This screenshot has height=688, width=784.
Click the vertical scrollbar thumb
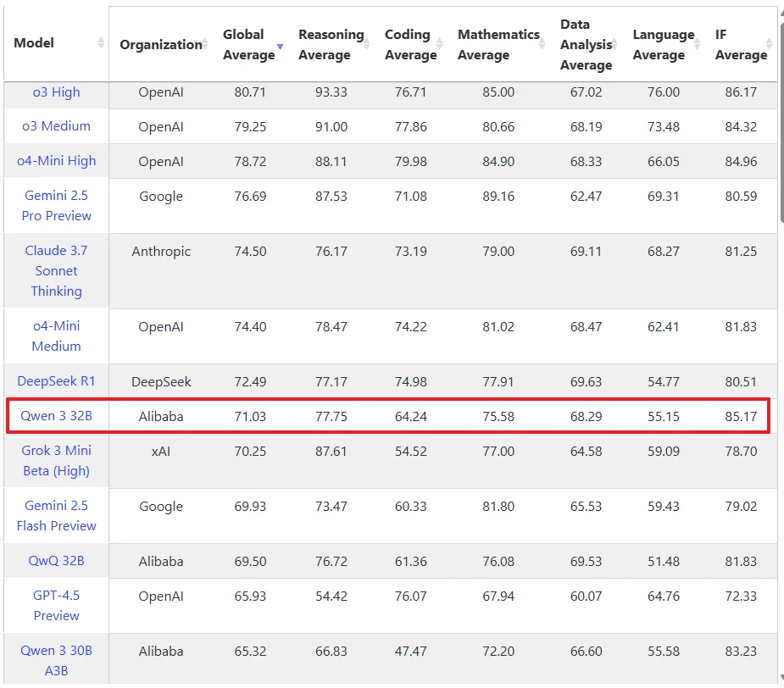[x=781, y=120]
